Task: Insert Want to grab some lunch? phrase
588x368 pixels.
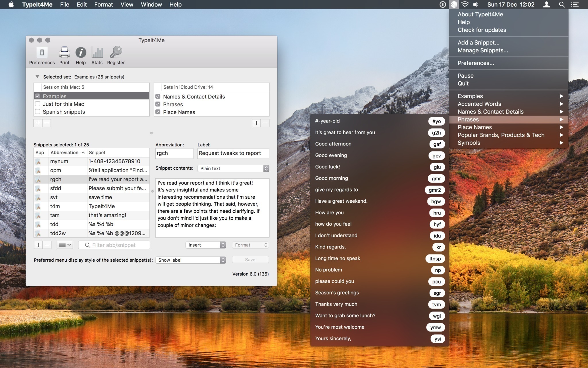Action: coord(379,316)
